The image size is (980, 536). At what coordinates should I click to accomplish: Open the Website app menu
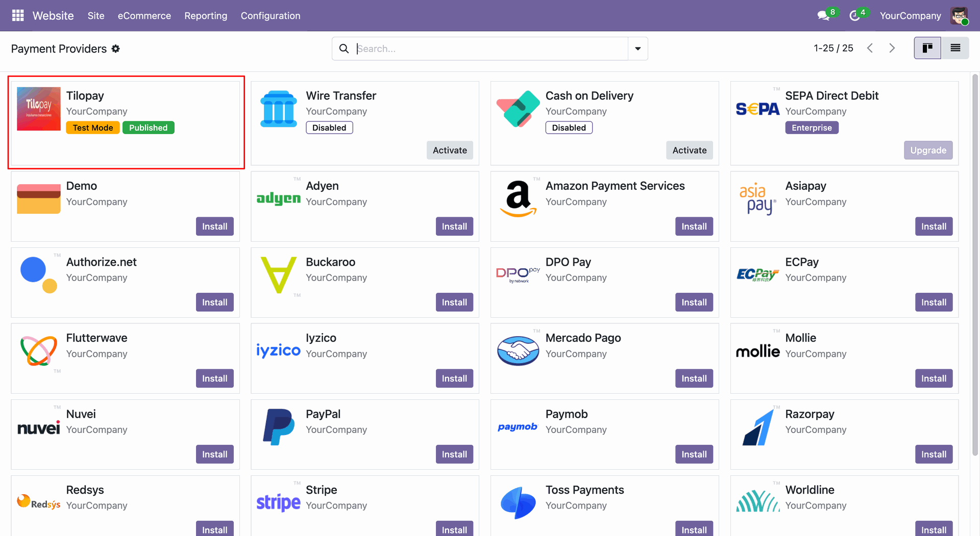(53, 16)
